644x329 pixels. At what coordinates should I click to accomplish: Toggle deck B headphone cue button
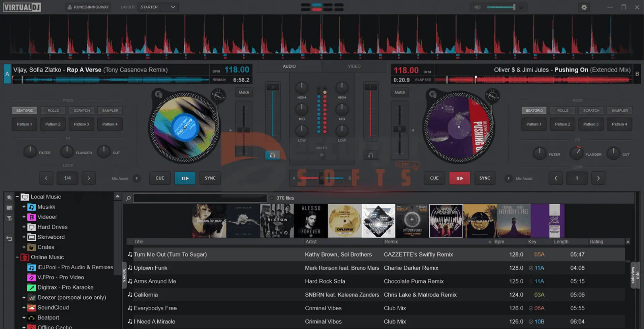(370, 155)
